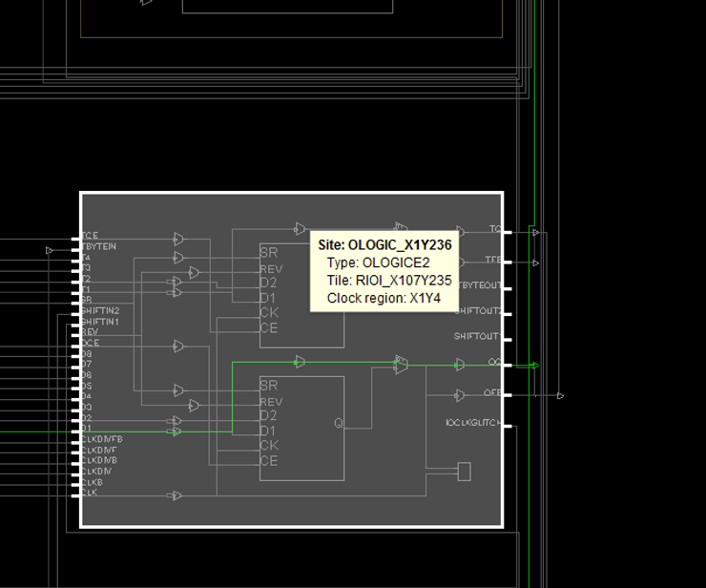Click the highlighted OQ output pin
Image resolution: width=706 pixels, height=588 pixels.
507,365
